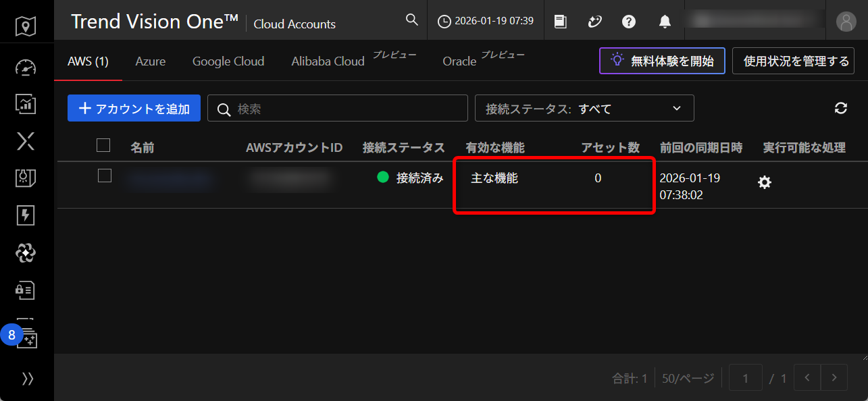Switch to the Google Cloud tab
This screenshot has height=401, width=868.
click(228, 61)
